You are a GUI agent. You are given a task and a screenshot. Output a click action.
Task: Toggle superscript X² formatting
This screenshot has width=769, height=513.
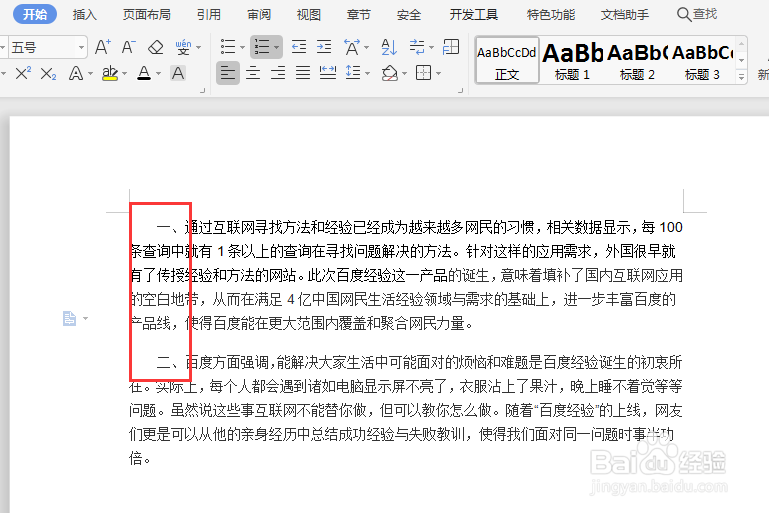23,73
